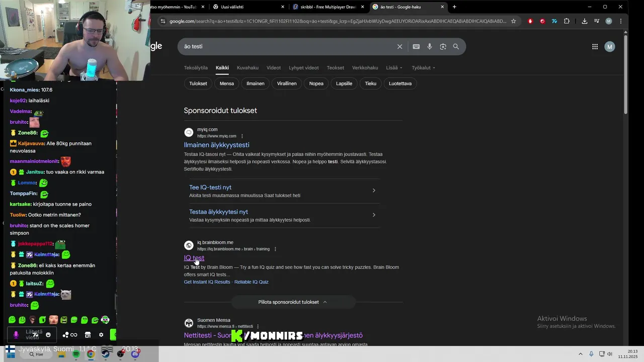Open the Chrome downloads icon
This screenshot has height=362, width=644.
click(584, 21)
